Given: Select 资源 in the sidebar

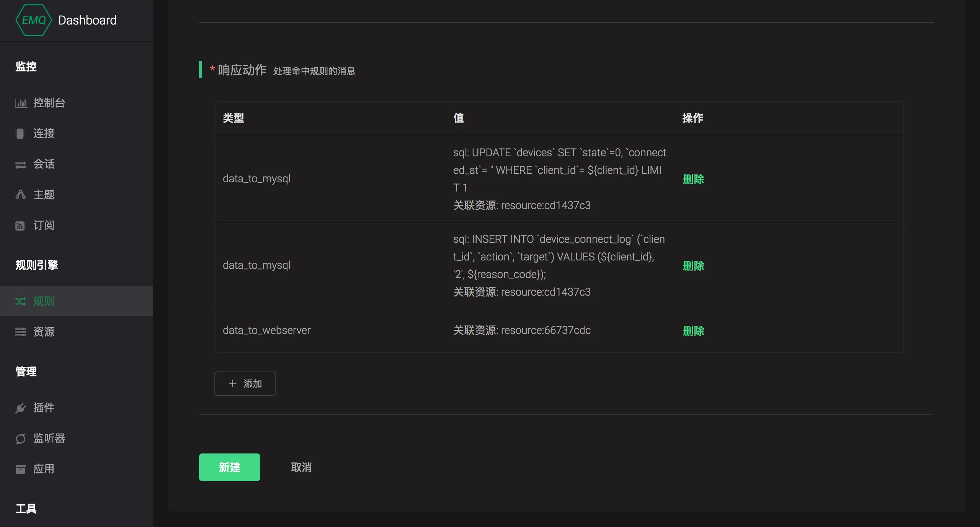Looking at the screenshot, I should click(x=44, y=332).
